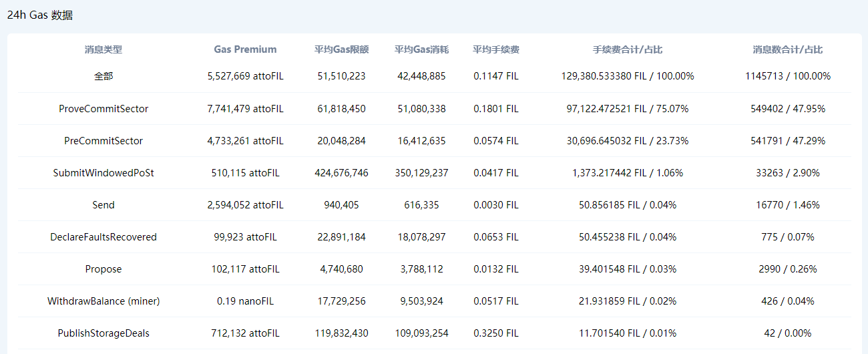Click the 18,078,297 gas used value
868x354 pixels.
tap(421, 236)
